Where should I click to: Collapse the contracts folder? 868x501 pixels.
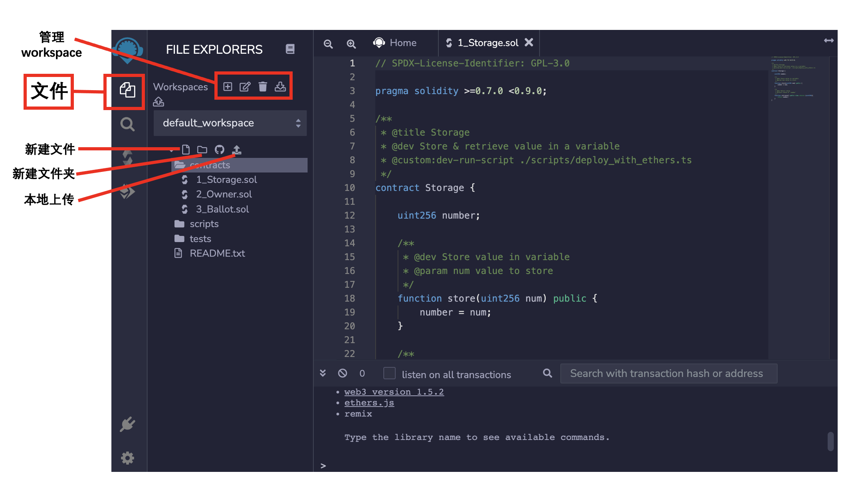coord(240,165)
